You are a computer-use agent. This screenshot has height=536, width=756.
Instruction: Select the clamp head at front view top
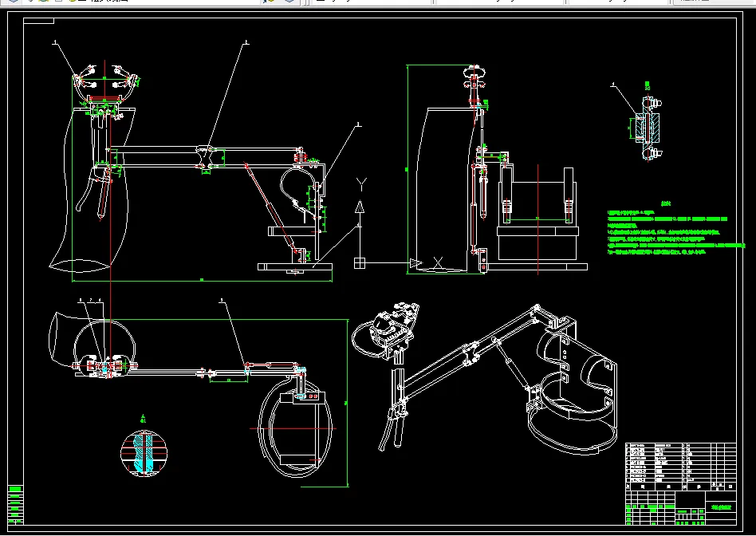pyautogui.click(x=104, y=82)
